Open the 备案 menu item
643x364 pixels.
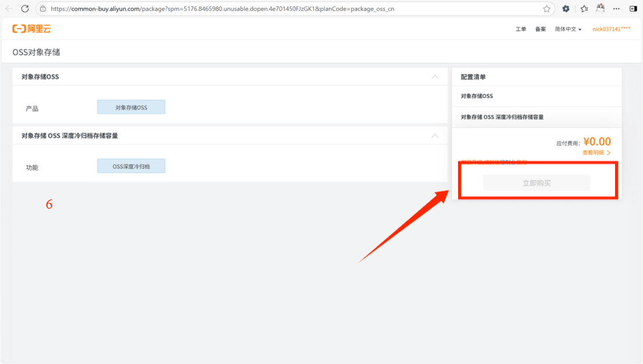[x=540, y=28]
